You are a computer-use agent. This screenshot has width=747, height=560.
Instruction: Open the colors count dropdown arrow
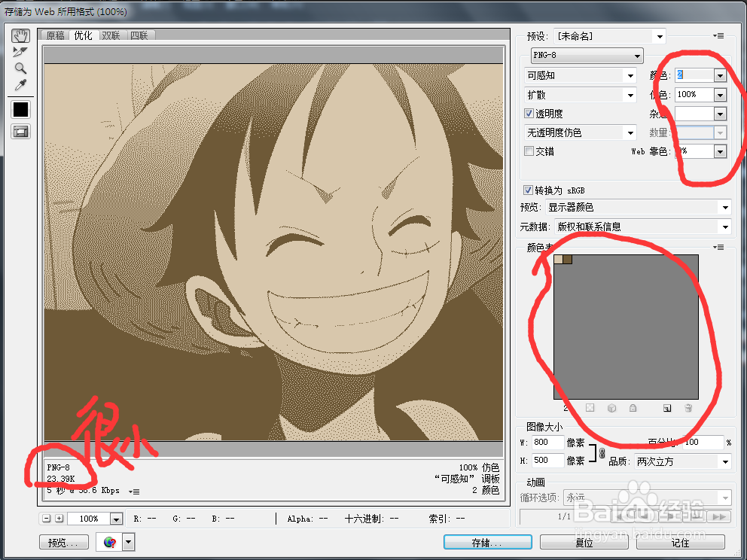pos(720,75)
